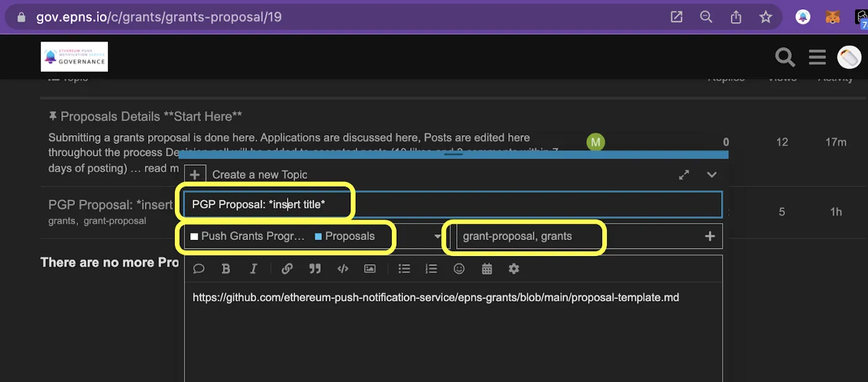This screenshot has width=868, height=382.
Task: Open the category selector dropdown
Action: click(x=438, y=236)
